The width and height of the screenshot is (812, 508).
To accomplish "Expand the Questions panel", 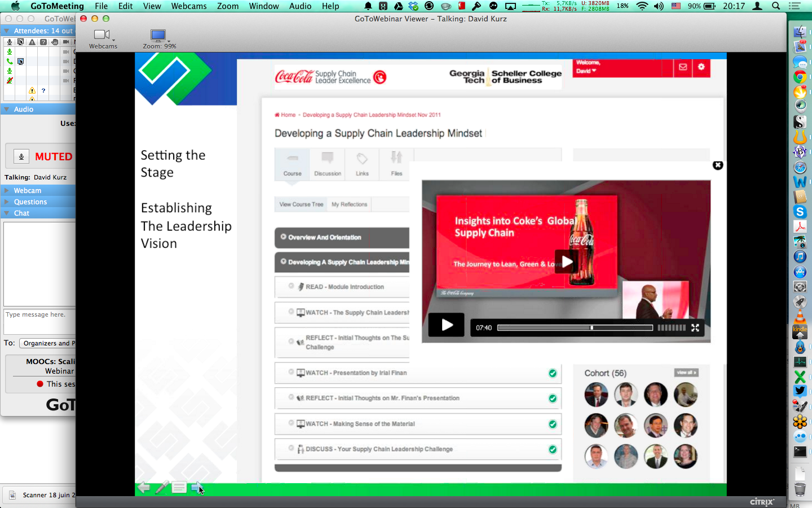I will 7,202.
